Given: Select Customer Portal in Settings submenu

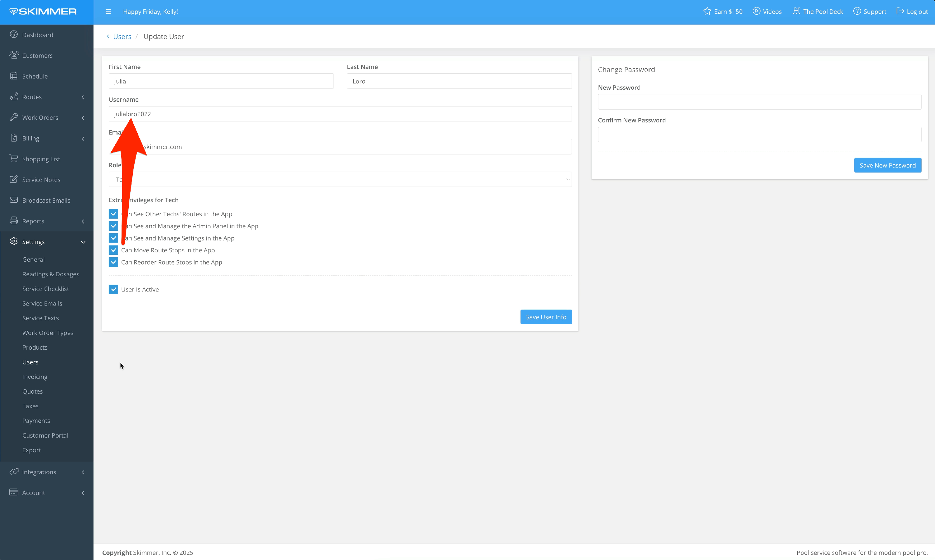Looking at the screenshot, I should pyautogui.click(x=45, y=435).
